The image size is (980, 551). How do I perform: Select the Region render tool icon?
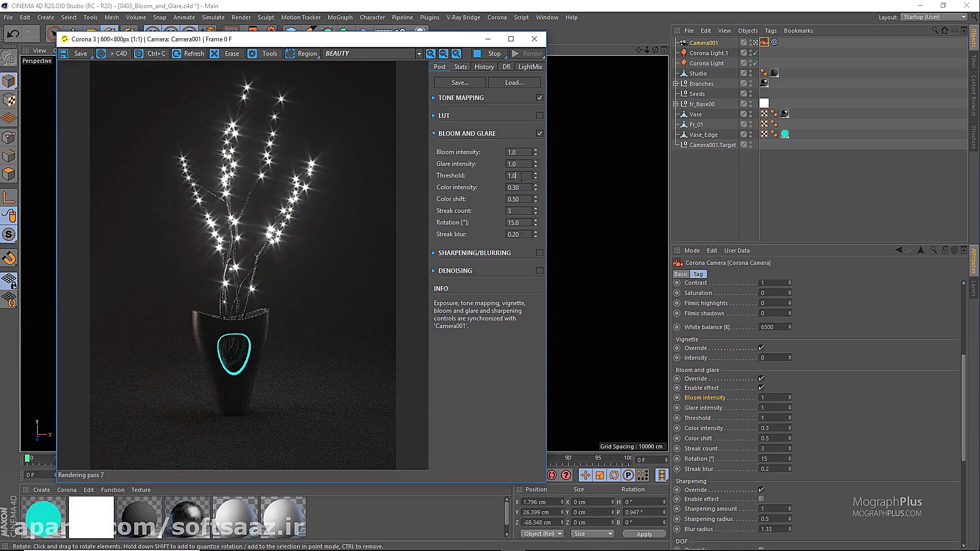[290, 54]
